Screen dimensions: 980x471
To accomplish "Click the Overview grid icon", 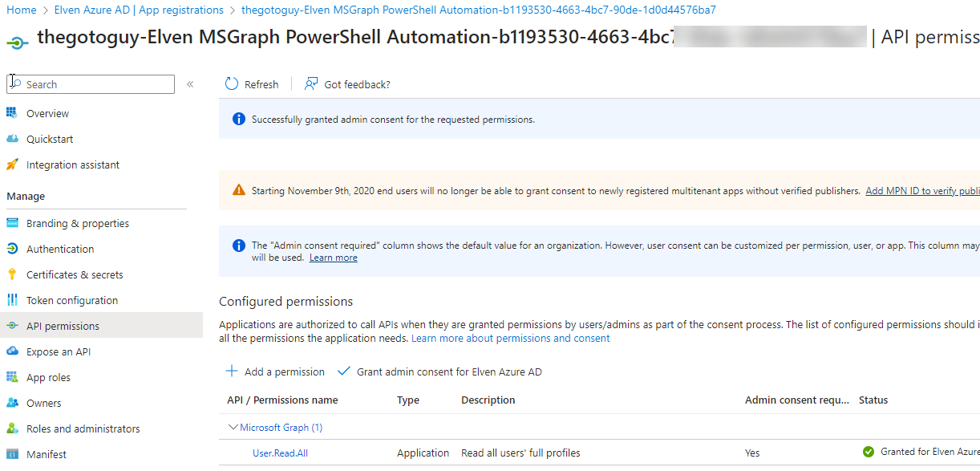I will (x=12, y=113).
